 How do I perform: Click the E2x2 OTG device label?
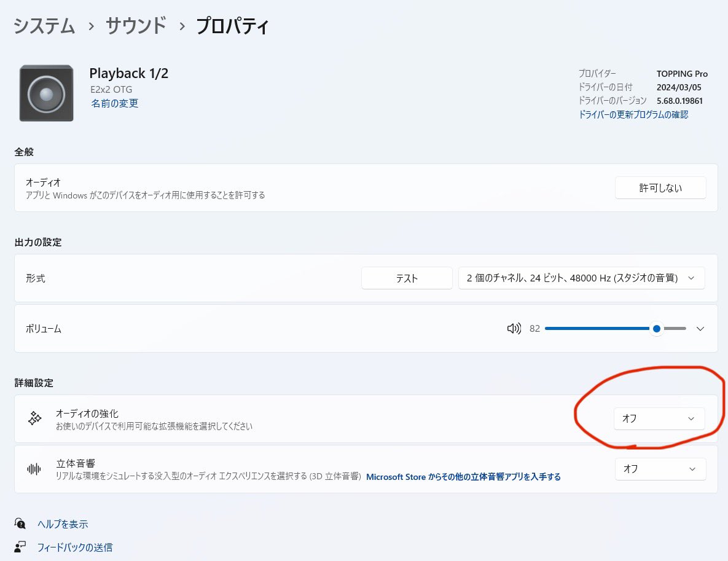coord(111,90)
